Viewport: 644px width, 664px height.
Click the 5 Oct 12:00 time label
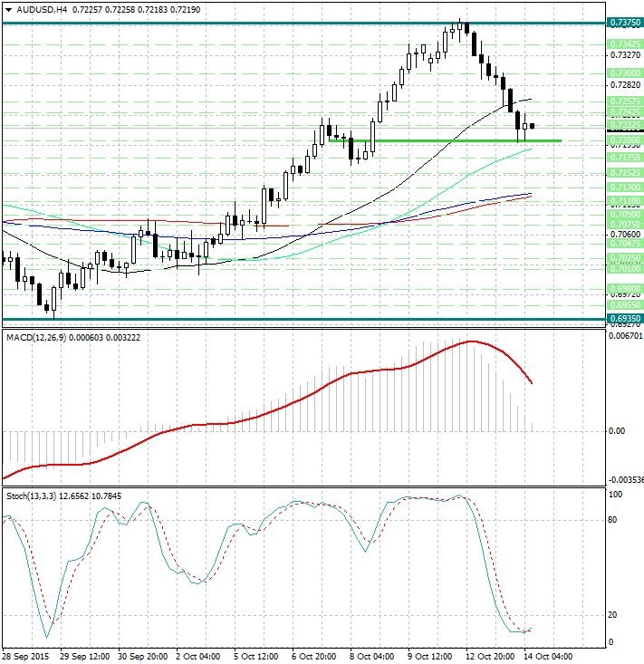tap(256, 657)
